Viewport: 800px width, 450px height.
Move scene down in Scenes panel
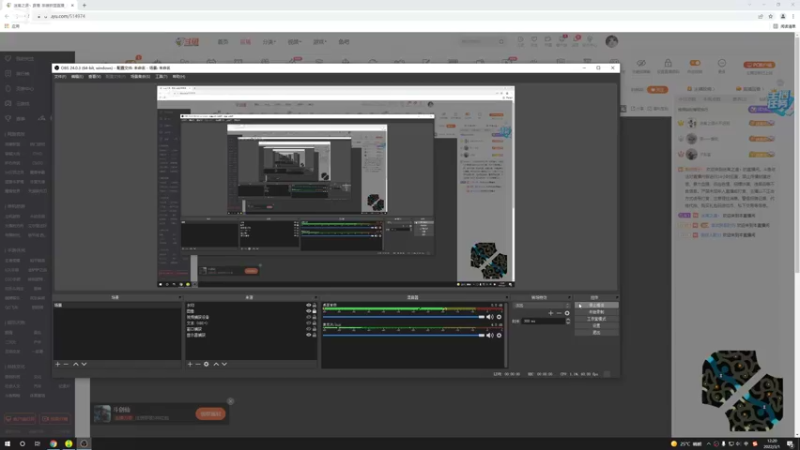(84, 364)
